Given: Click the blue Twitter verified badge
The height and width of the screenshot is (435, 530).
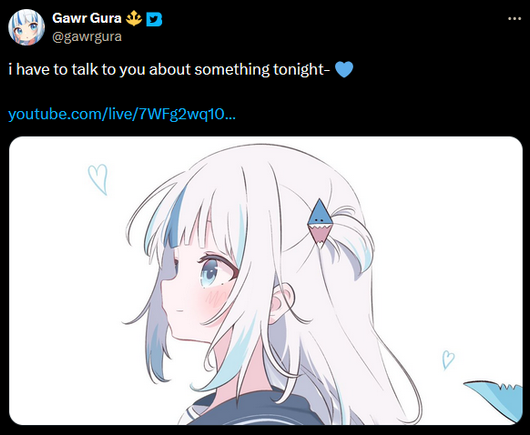Looking at the screenshot, I should tap(154, 19).
